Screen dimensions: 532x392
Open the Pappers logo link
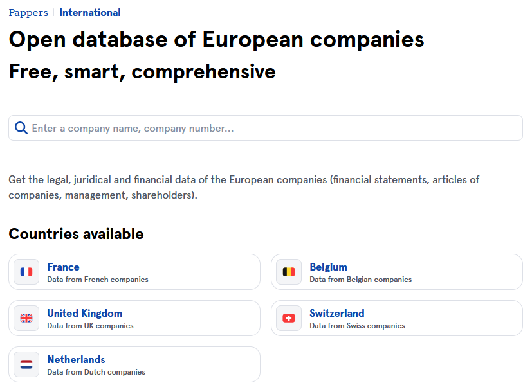point(28,13)
